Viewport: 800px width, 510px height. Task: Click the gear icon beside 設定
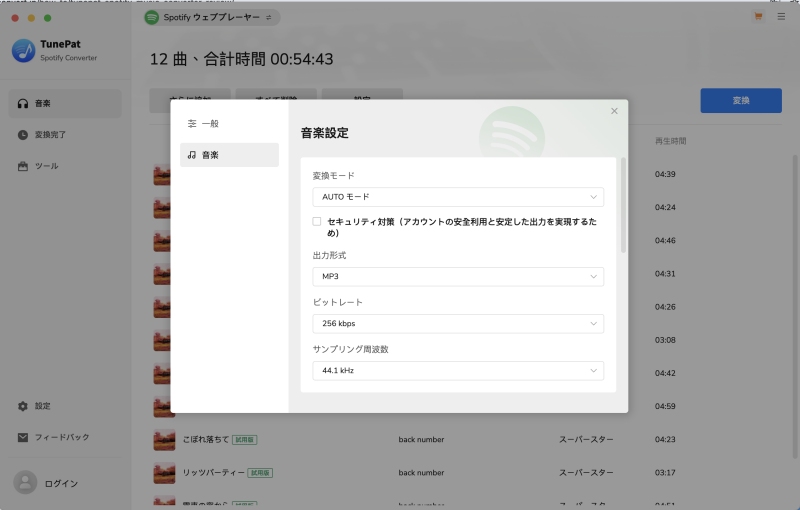tap(22, 406)
